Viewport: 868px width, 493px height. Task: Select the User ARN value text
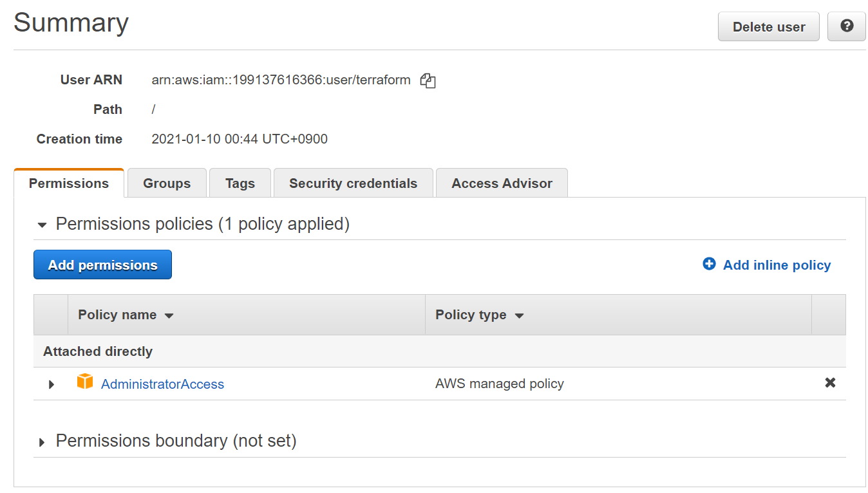tap(281, 80)
